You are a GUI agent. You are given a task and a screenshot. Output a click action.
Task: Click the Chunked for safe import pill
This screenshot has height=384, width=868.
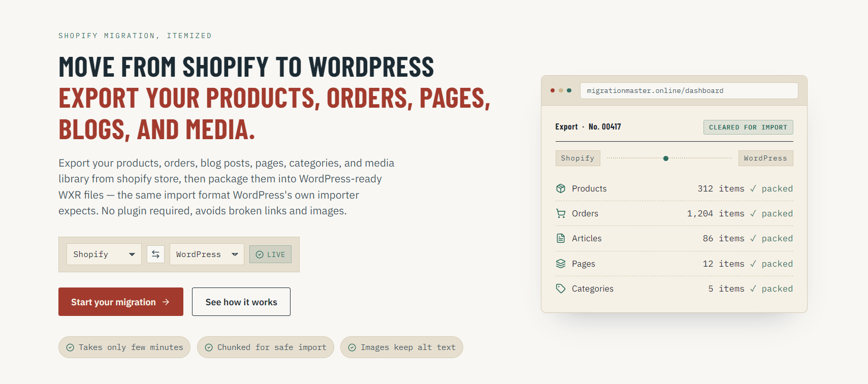click(266, 347)
